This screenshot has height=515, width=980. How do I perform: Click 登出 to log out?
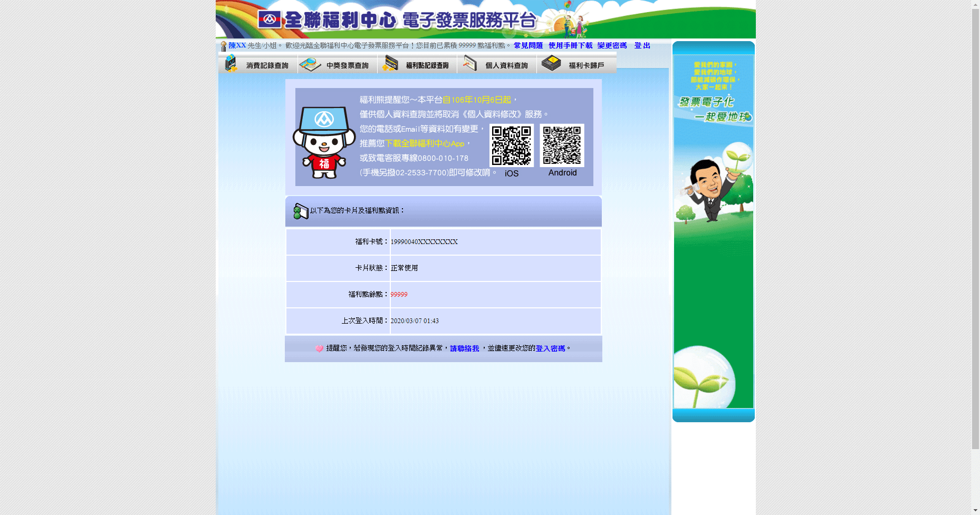(642, 46)
